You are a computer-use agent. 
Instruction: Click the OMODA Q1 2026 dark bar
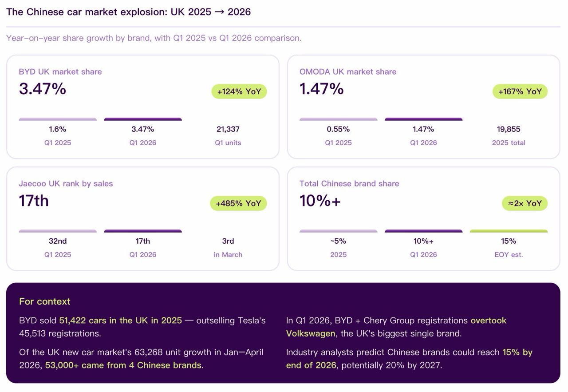point(423,119)
